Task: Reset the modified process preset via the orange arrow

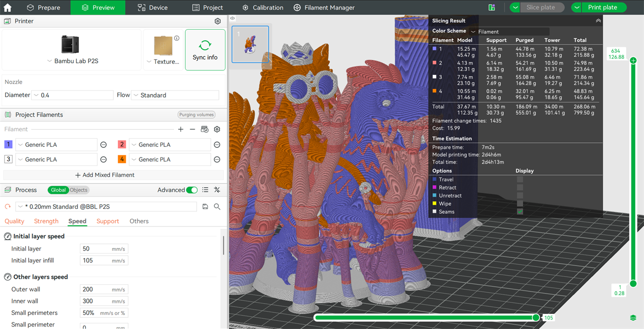Action: pos(8,207)
